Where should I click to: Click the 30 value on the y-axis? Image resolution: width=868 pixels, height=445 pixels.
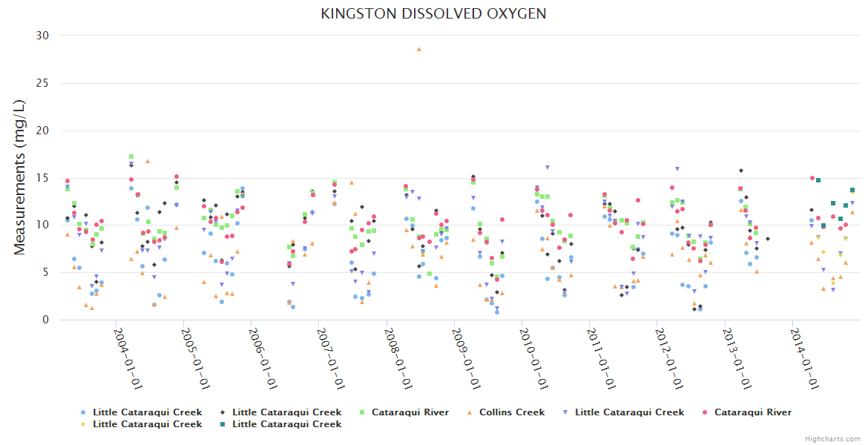pyautogui.click(x=42, y=36)
